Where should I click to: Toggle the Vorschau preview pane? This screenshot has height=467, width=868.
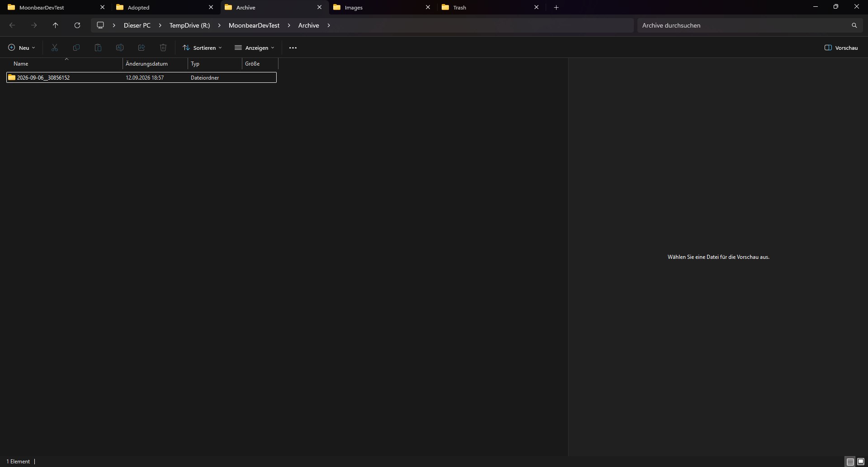coord(841,48)
